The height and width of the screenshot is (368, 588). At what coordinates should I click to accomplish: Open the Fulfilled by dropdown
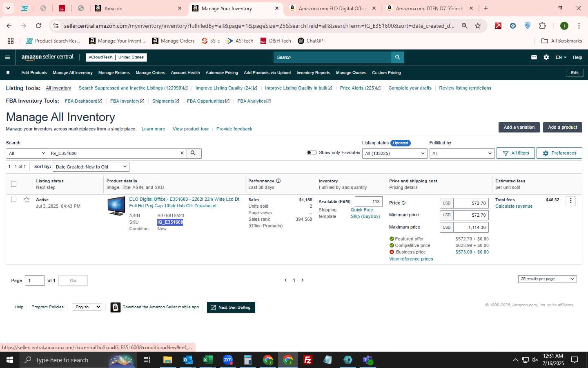click(462, 153)
